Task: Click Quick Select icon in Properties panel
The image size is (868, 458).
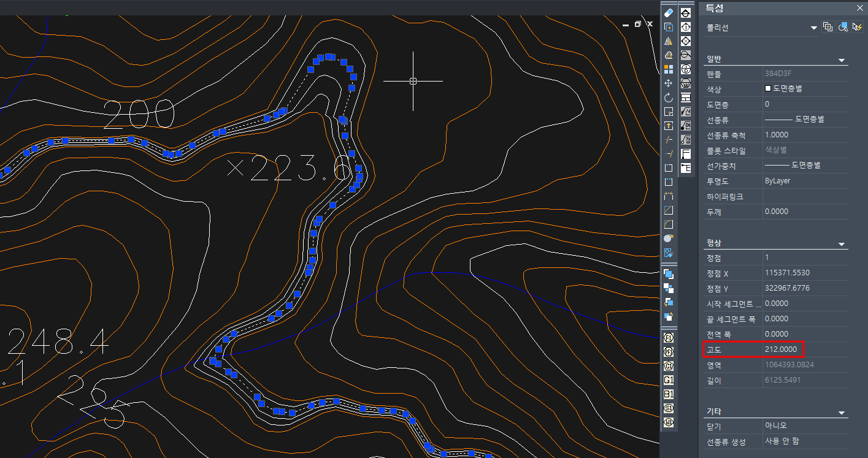Action: tap(858, 27)
